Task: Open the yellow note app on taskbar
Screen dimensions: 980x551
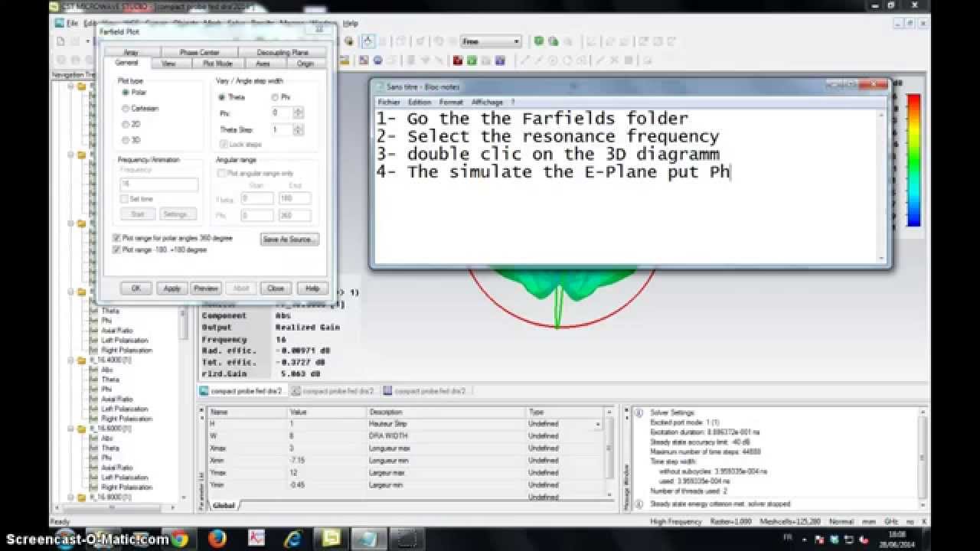Action: (331, 539)
